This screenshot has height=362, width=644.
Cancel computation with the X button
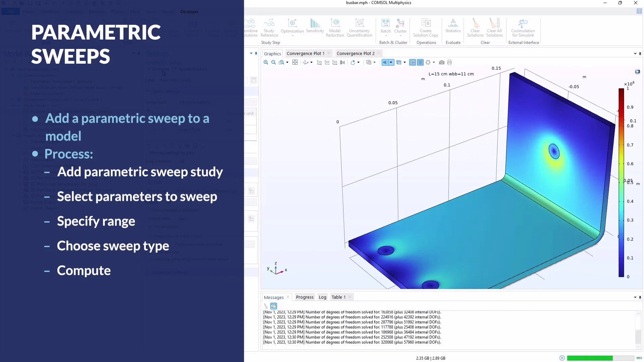click(562, 358)
